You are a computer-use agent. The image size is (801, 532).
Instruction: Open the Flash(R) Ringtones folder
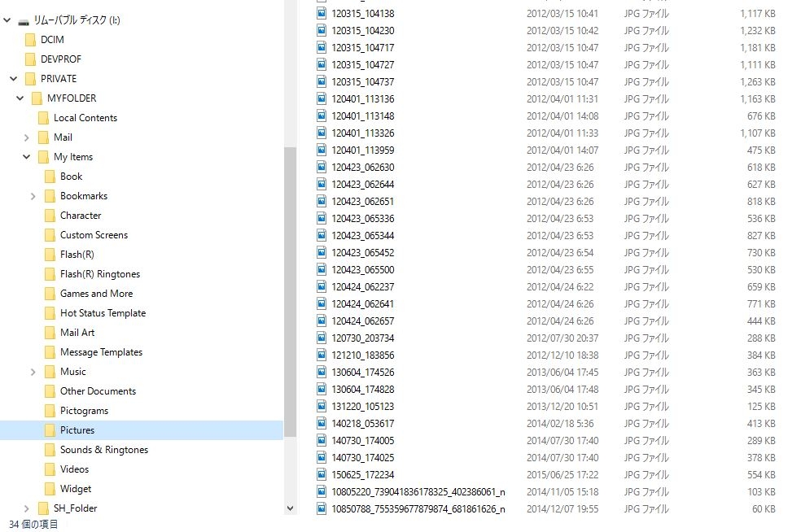100,274
